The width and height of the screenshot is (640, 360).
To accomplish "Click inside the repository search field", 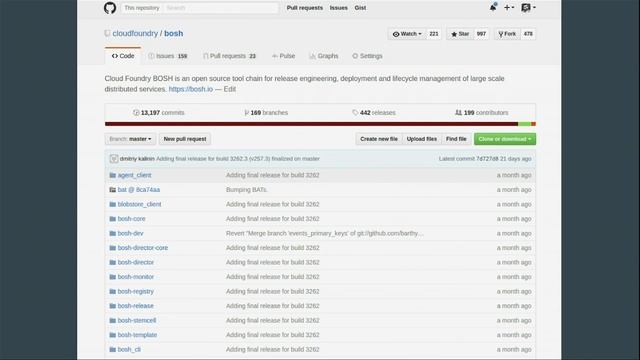I will click(x=220, y=8).
